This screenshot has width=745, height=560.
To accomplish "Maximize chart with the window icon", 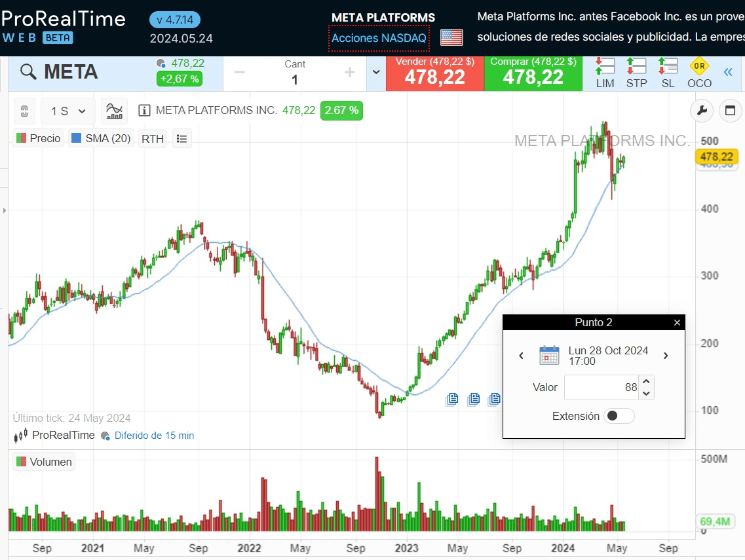I will click(731, 111).
